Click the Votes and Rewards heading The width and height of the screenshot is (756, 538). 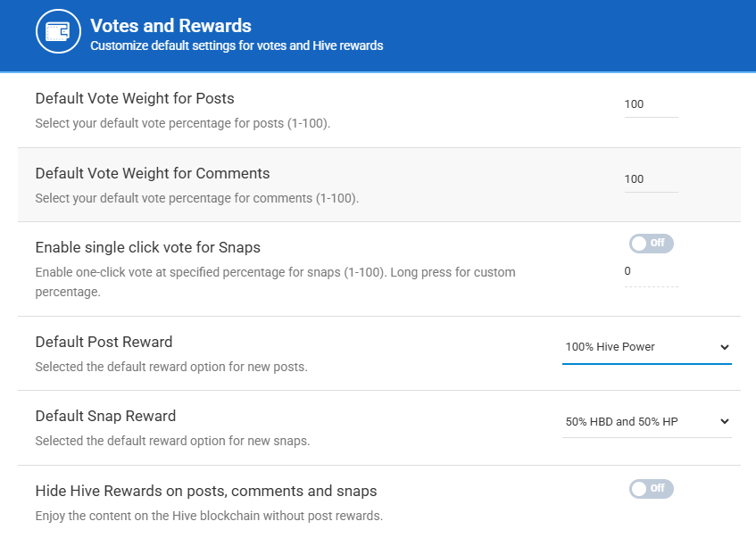pos(170,26)
